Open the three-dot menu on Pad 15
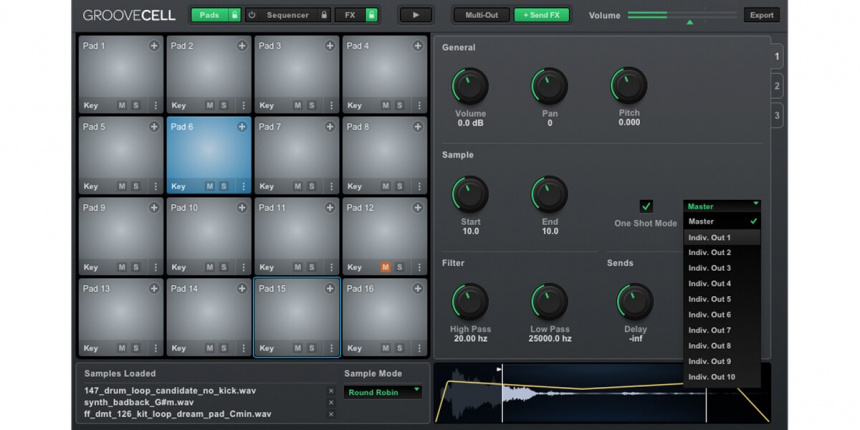 tap(331, 348)
